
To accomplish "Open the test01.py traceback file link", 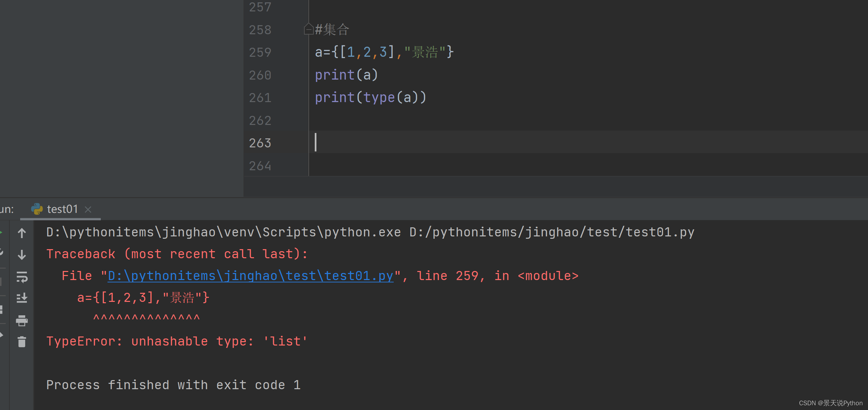I will point(250,276).
